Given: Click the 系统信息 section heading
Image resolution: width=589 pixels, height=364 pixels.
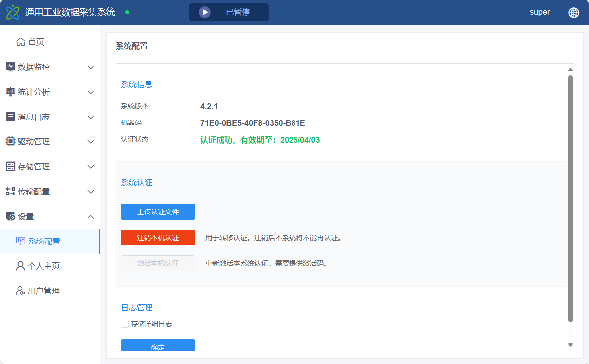Looking at the screenshot, I should tap(137, 85).
